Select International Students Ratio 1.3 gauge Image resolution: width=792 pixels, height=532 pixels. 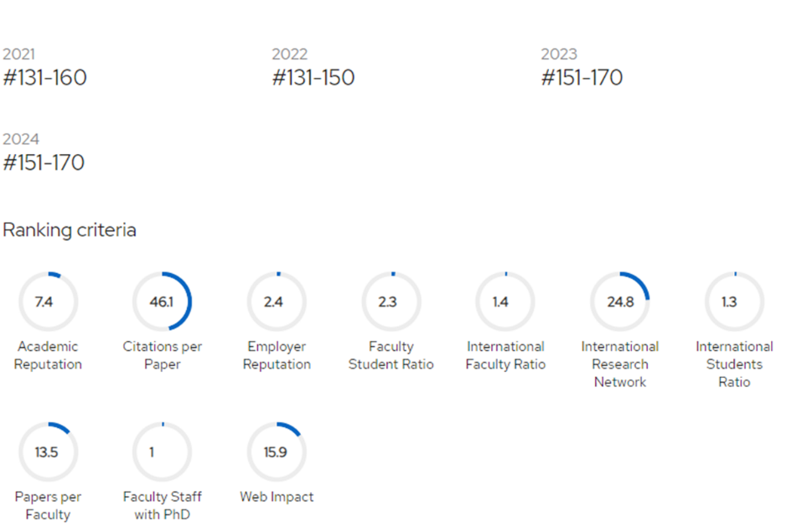click(734, 302)
